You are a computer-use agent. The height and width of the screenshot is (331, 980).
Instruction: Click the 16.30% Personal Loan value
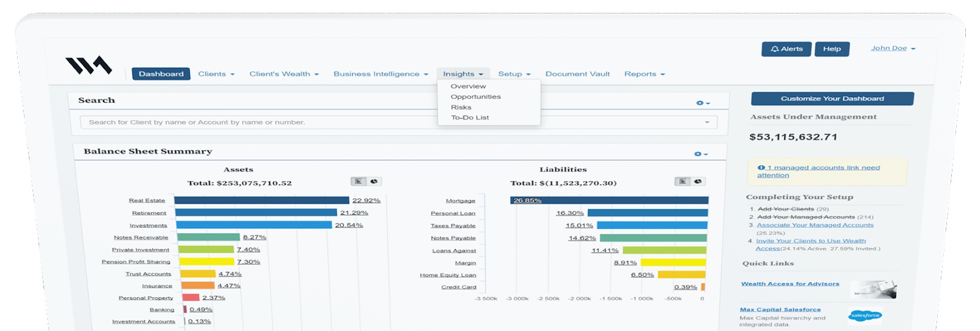[570, 214]
